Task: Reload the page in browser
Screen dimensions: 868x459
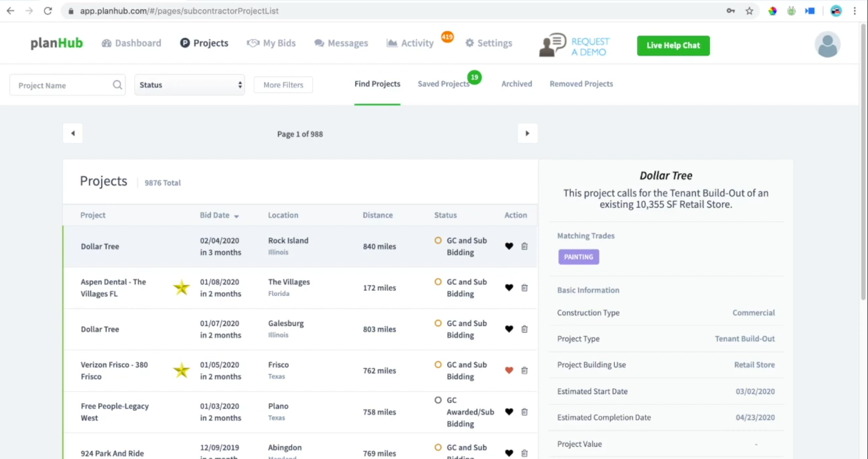Action: point(48,11)
